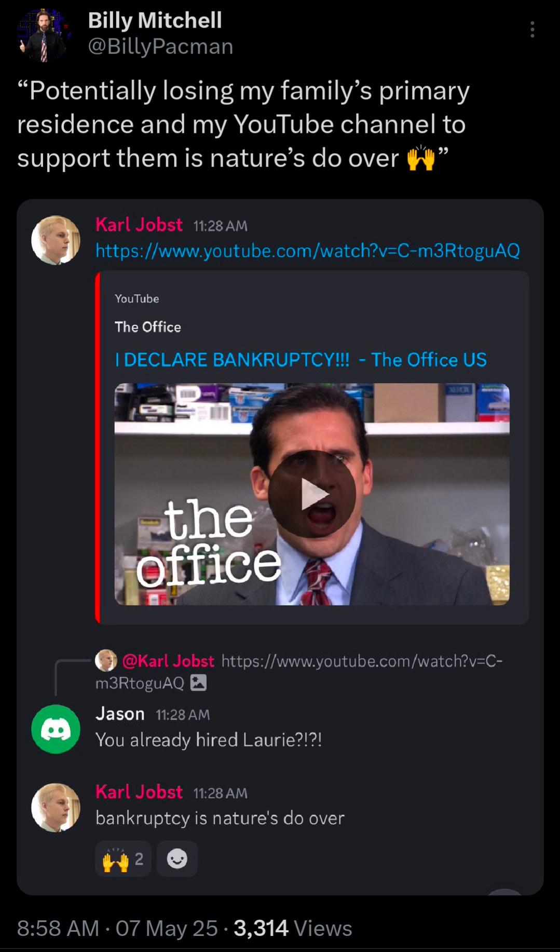
Task: Open Billy Mitchell's profile picture
Action: pos(44,35)
